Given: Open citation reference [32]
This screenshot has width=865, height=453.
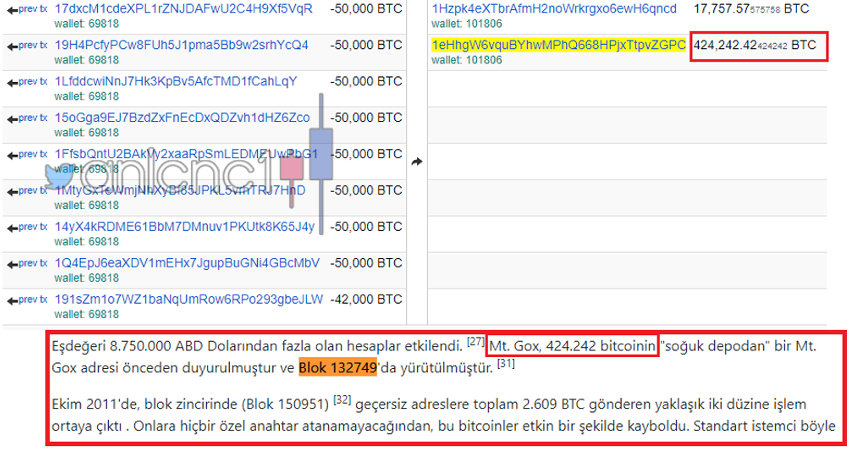Looking at the screenshot, I should [x=342, y=400].
